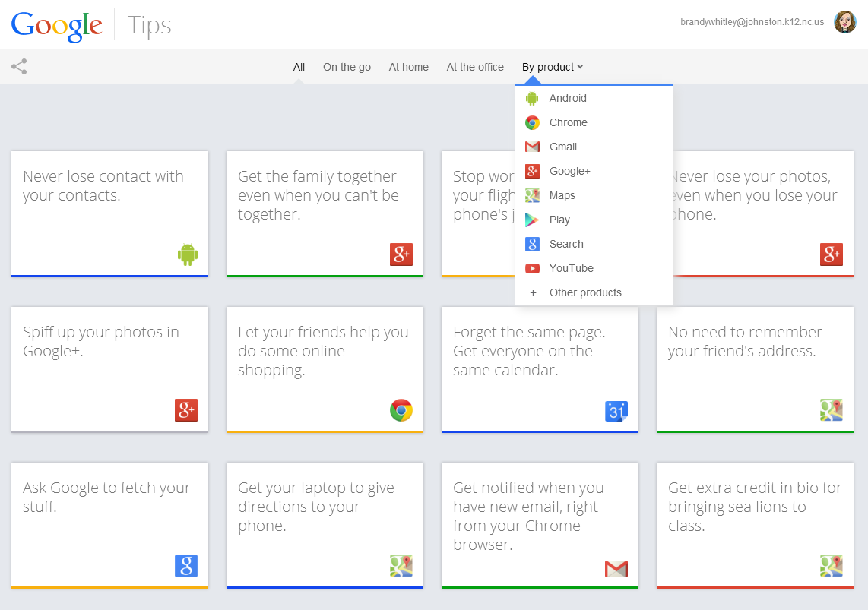Click Chrome icon on online shopping card
The height and width of the screenshot is (610, 868).
pyautogui.click(x=401, y=410)
